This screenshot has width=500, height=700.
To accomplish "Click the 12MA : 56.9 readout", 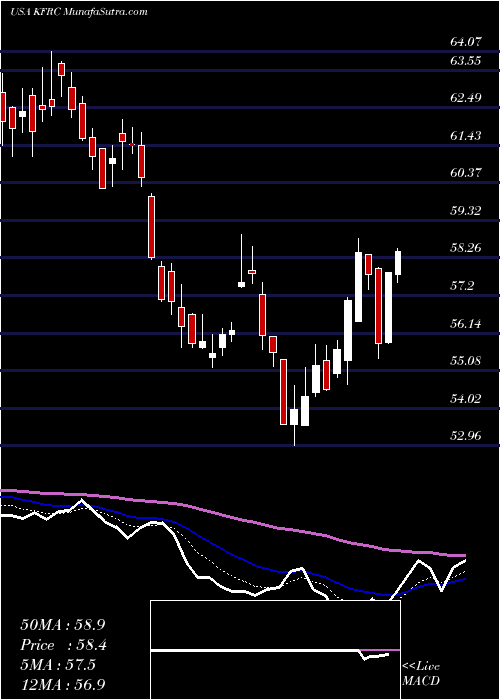I will [63, 685].
